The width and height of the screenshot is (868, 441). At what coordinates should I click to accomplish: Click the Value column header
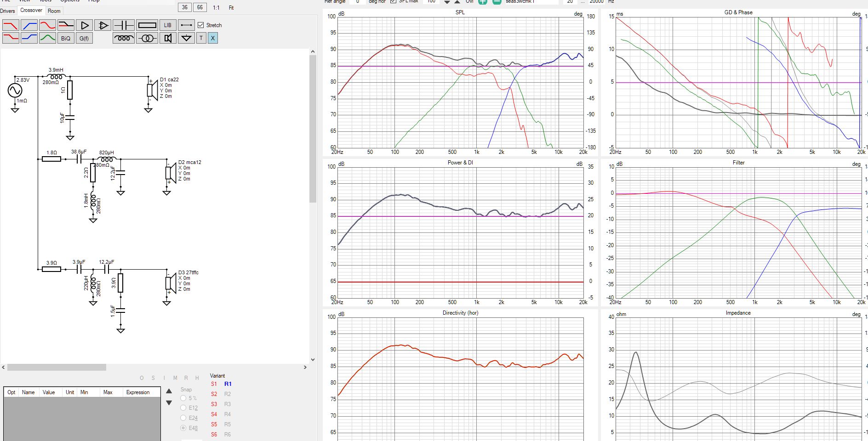pos(49,392)
